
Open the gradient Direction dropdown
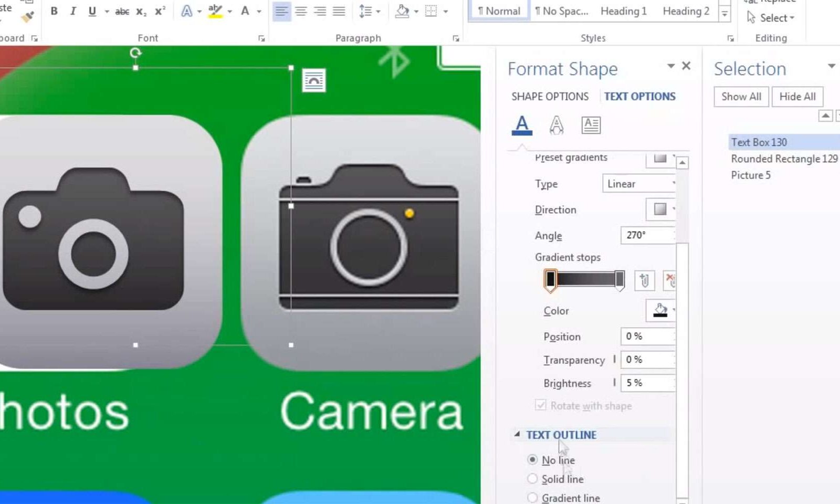(x=660, y=209)
